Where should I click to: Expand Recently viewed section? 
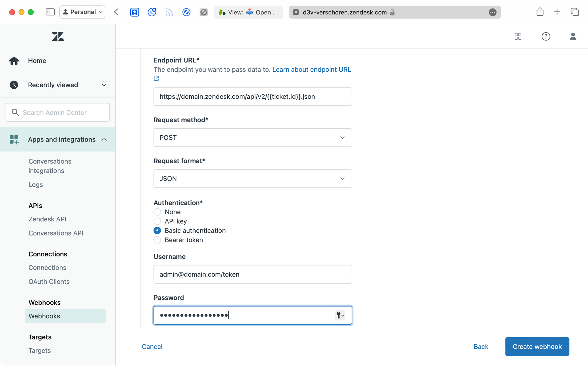point(104,85)
